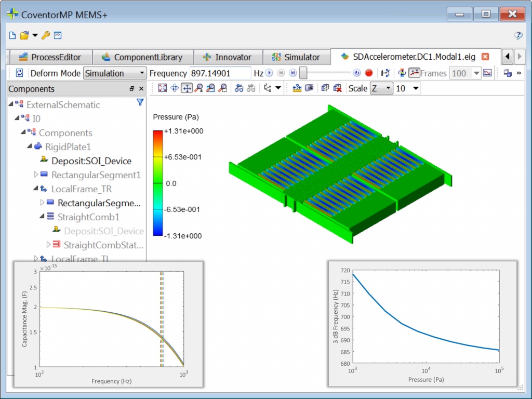Click the red record animation button
The height and width of the screenshot is (399, 532).
369,73
